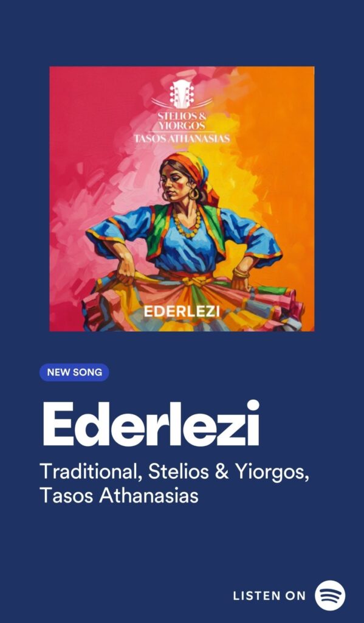The image size is (364, 623).
Task: Click EDERLEZI caption on the cover art
Action: tap(182, 311)
